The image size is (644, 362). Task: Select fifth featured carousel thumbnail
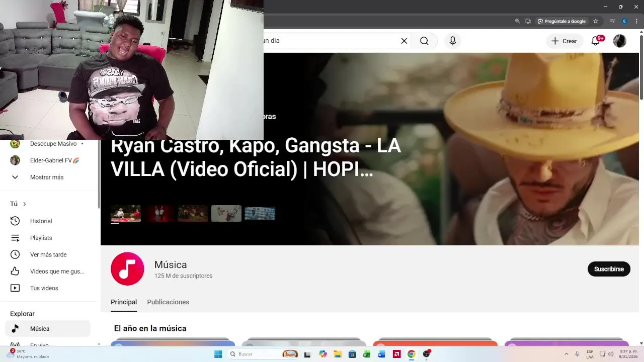pos(260,214)
